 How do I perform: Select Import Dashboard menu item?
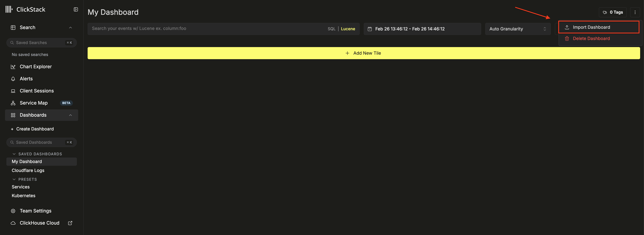(591, 27)
